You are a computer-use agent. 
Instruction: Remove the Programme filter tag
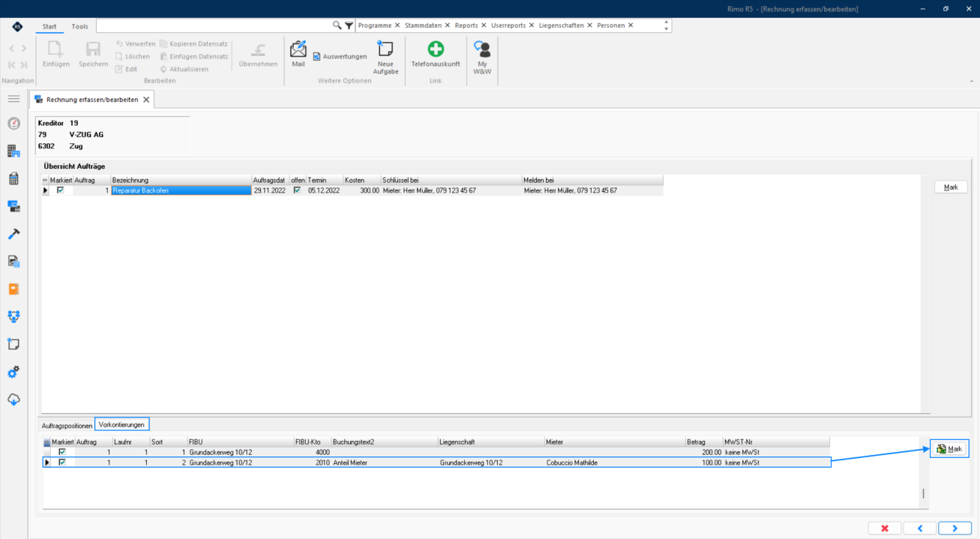click(397, 25)
